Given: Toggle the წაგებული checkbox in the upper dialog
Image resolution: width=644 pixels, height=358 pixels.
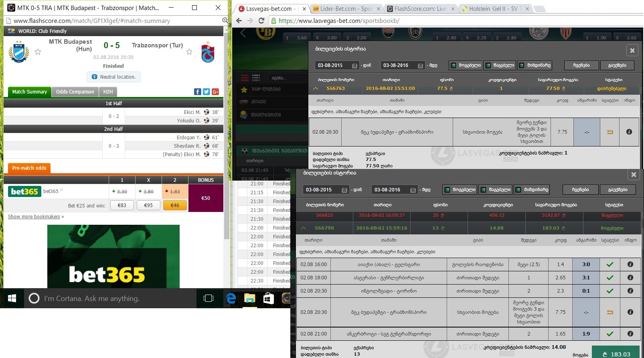Looking at the screenshot, I should [x=488, y=65].
